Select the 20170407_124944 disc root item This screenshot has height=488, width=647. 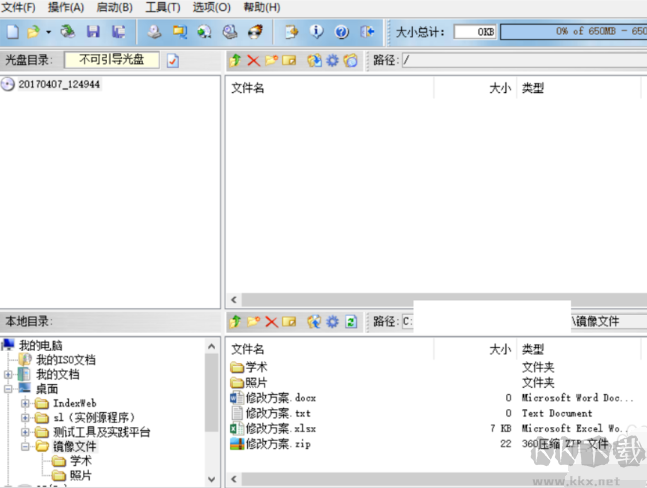[x=58, y=85]
